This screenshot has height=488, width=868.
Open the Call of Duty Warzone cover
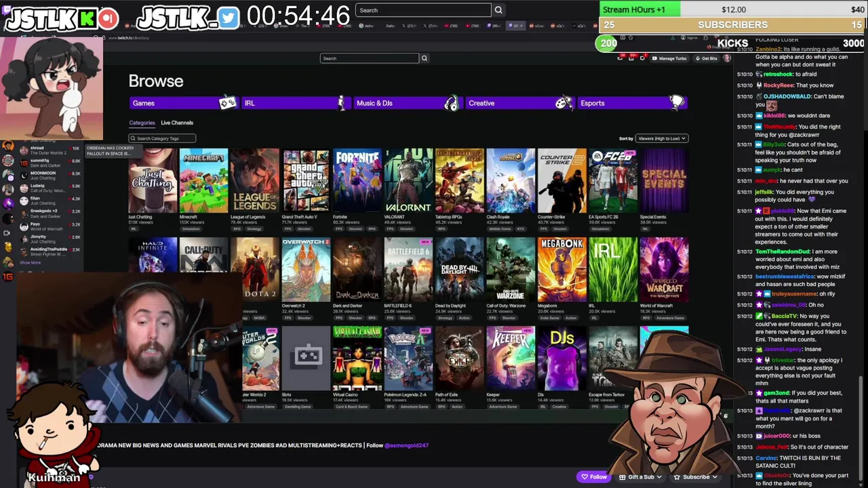(511, 270)
